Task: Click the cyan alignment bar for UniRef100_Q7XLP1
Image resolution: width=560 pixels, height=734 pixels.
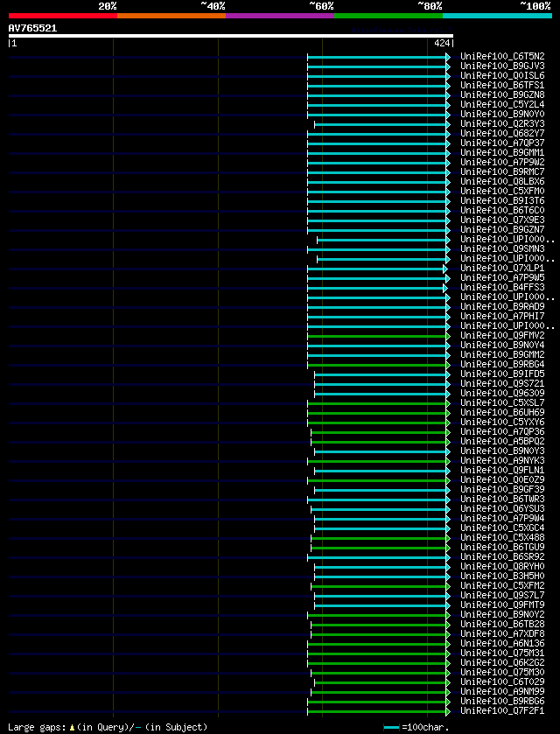Action: pos(375,269)
